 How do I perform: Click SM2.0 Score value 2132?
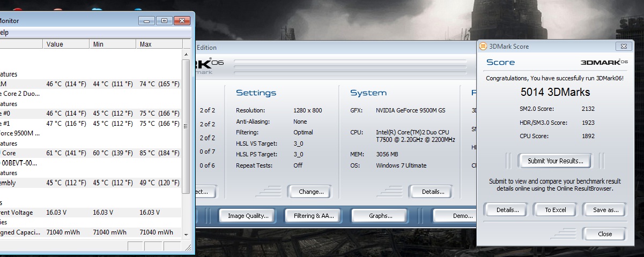point(588,109)
